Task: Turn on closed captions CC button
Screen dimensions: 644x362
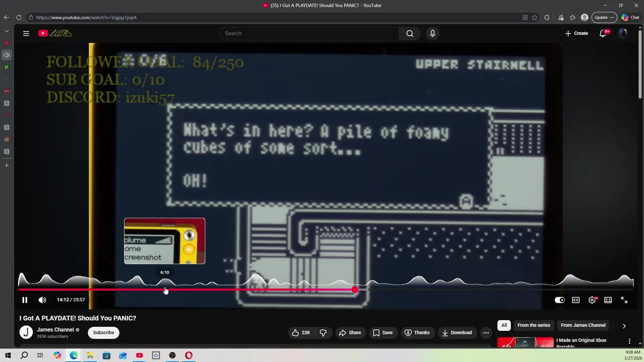Action: (576, 300)
